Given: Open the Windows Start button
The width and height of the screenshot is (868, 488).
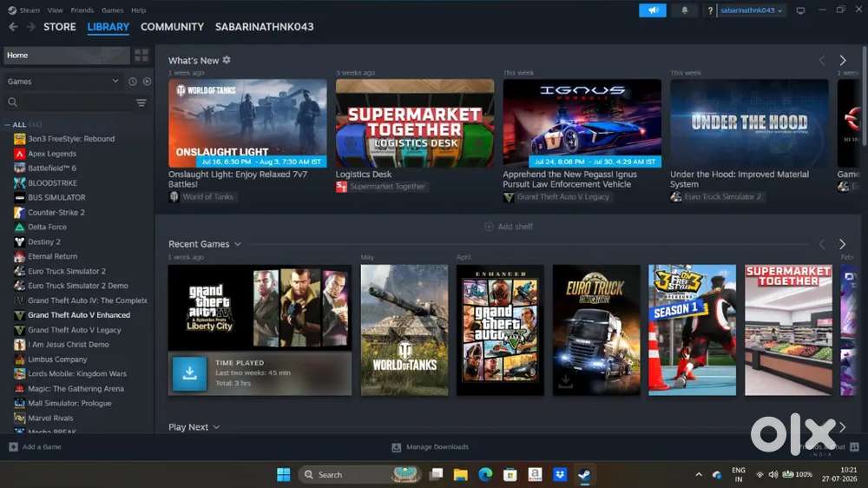Looking at the screenshot, I should click(284, 475).
